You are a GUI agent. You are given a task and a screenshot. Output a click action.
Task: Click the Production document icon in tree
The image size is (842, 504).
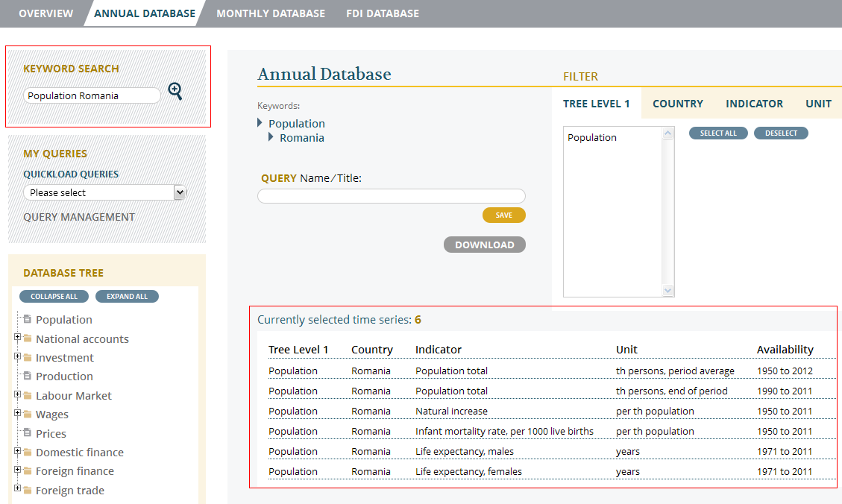click(28, 376)
